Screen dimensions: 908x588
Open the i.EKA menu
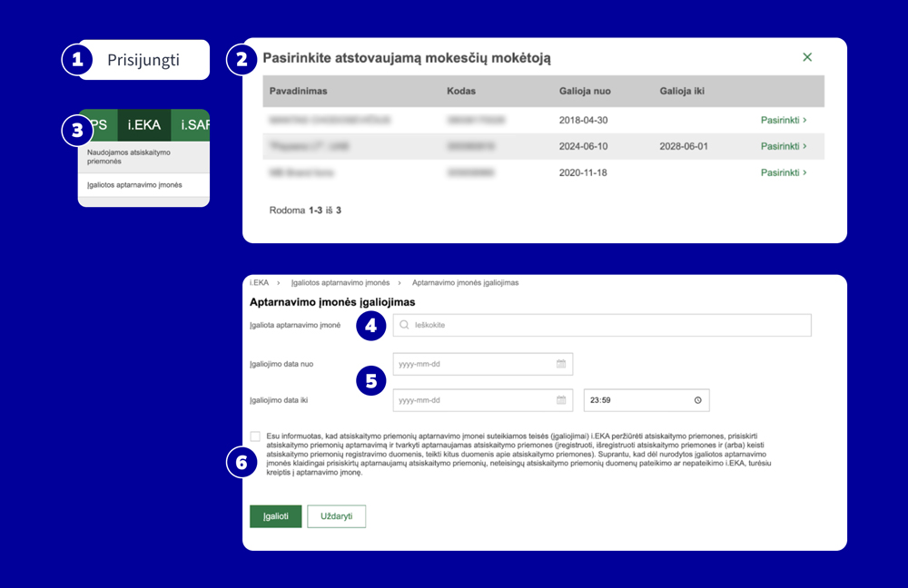[x=143, y=123]
